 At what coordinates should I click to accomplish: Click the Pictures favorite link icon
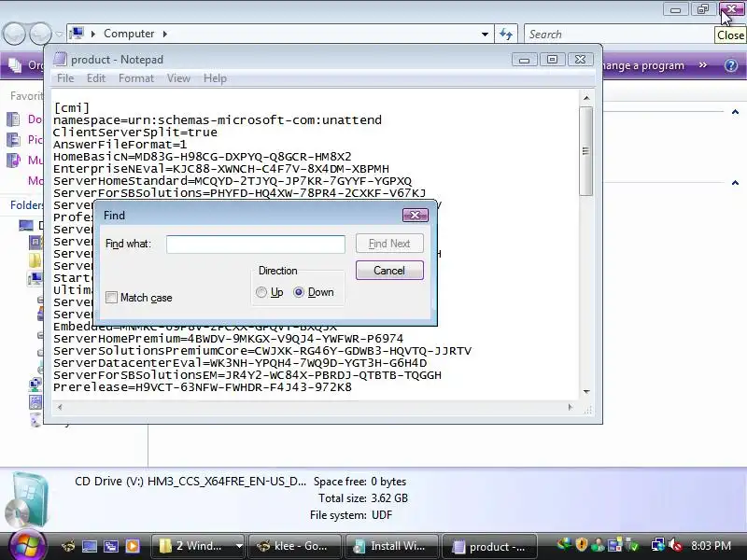(13, 139)
